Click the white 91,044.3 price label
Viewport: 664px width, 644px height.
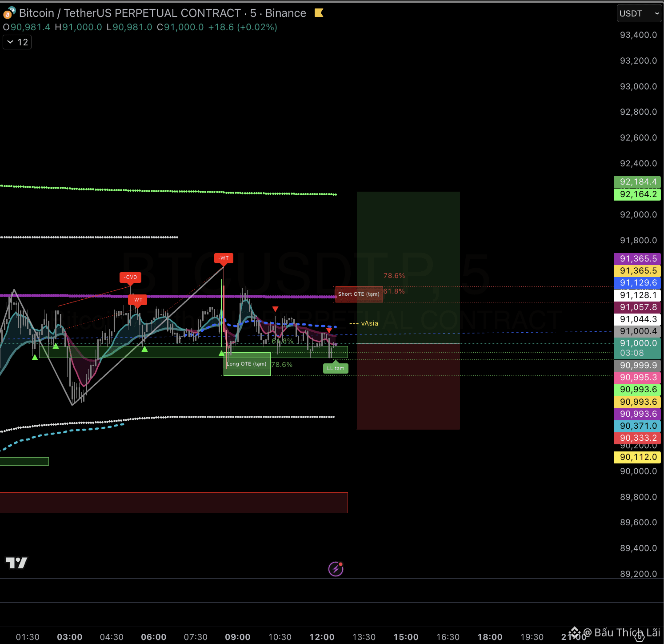point(638,319)
